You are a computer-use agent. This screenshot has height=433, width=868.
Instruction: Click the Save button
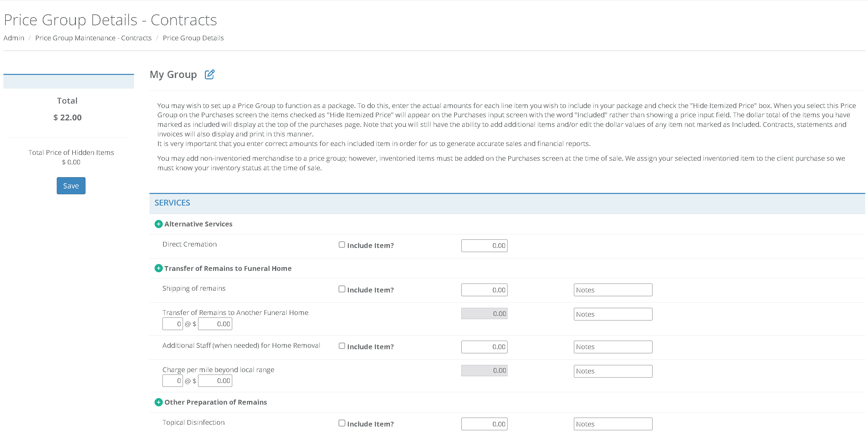pyautogui.click(x=71, y=186)
